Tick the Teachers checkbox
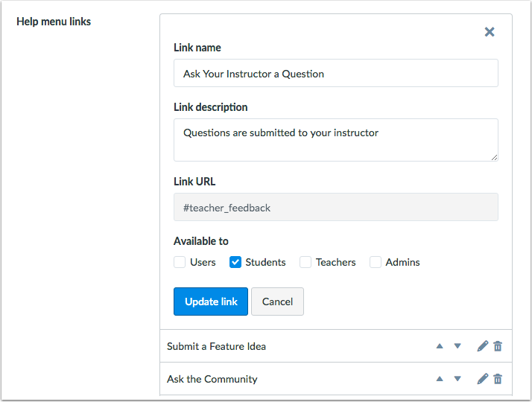 (x=305, y=262)
